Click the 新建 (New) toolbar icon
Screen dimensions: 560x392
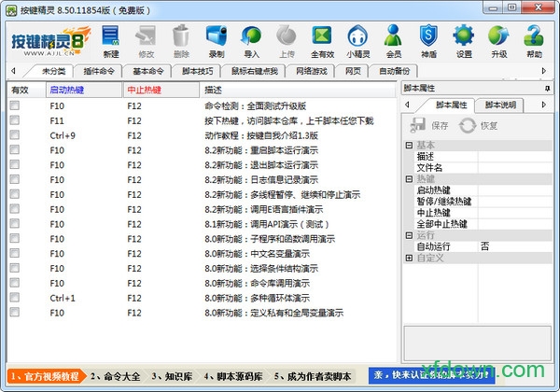pyautogui.click(x=111, y=39)
